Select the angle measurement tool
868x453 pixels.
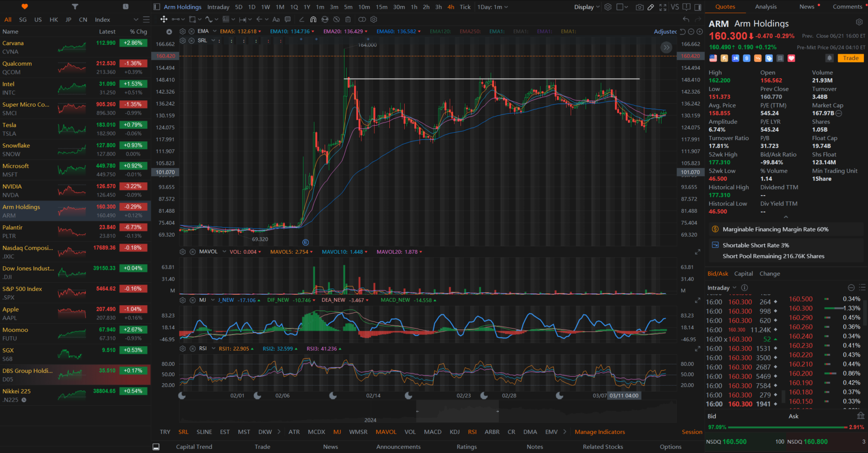tap(301, 20)
